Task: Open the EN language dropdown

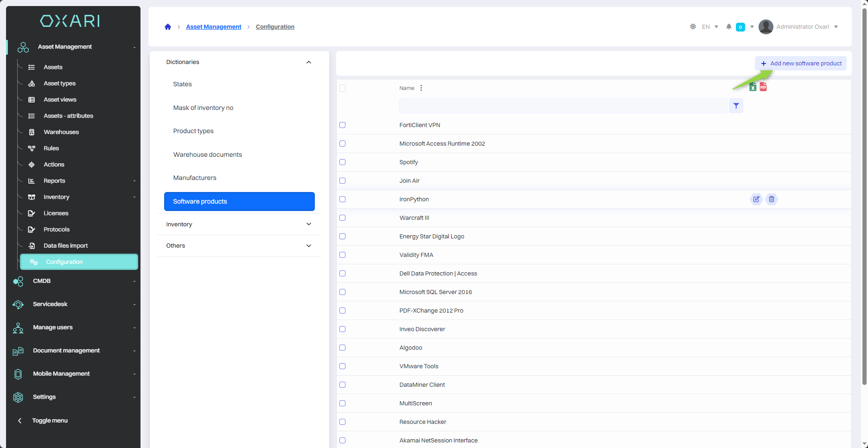Action: [710, 27]
